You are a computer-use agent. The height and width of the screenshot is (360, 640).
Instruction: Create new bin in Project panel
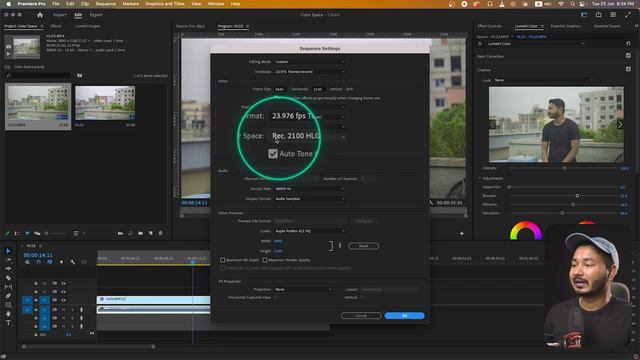[x=140, y=233]
